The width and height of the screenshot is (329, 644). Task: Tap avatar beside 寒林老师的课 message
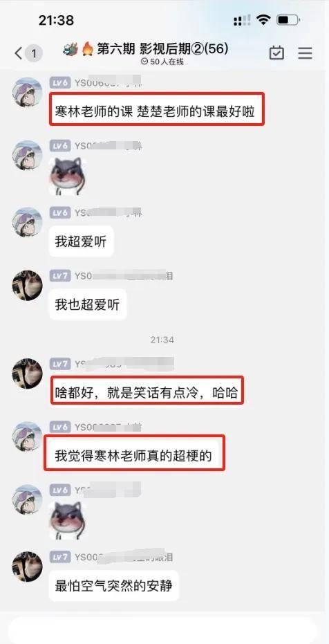click(x=27, y=93)
